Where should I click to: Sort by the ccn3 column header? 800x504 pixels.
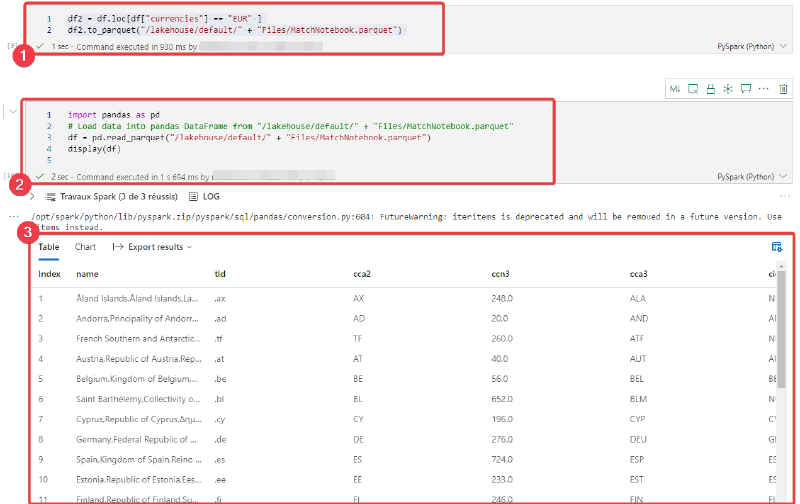pyautogui.click(x=500, y=274)
